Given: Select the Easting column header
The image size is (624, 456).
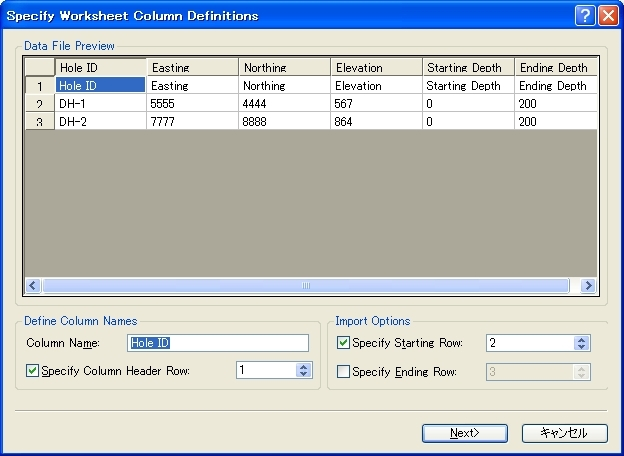Looking at the screenshot, I should click(x=193, y=68).
